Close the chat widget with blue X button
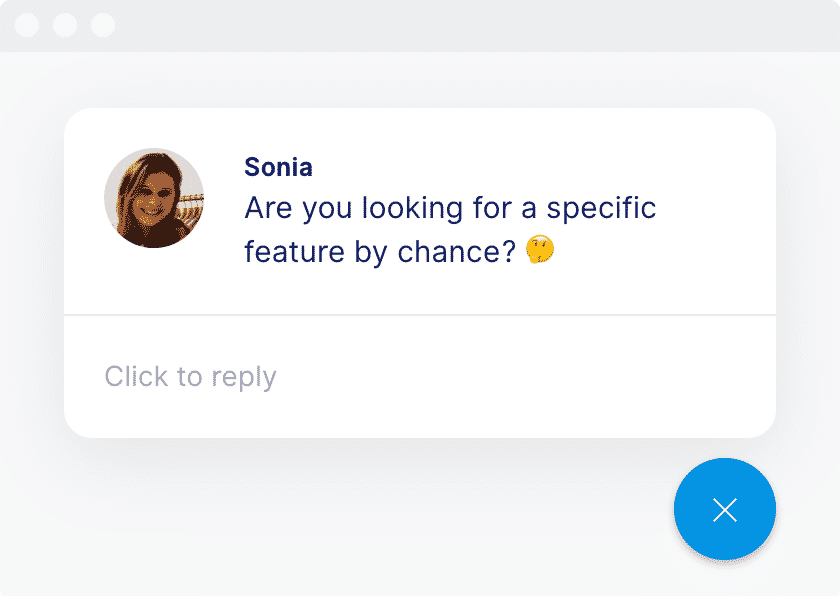Viewport: 840px width, 596px height. pos(724,509)
